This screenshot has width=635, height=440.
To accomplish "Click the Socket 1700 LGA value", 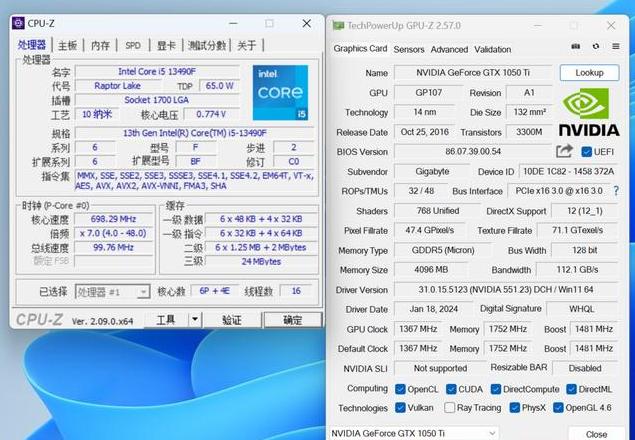I will pos(157,100).
